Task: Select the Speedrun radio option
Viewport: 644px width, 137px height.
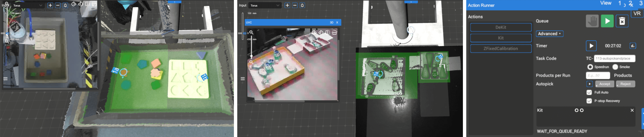Action: pos(590,67)
